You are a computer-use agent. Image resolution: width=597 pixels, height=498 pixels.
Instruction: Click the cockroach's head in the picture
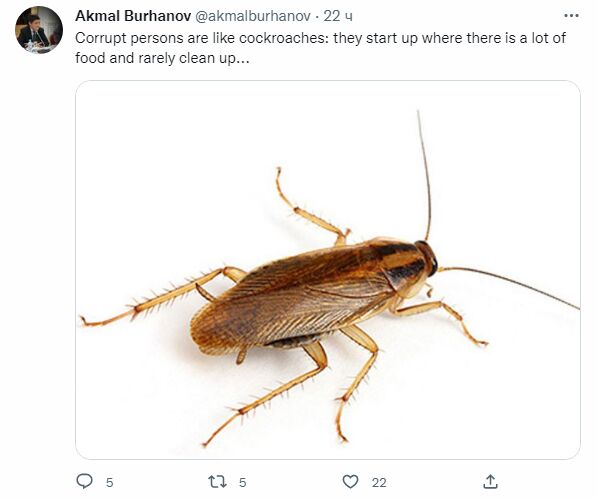tap(427, 258)
